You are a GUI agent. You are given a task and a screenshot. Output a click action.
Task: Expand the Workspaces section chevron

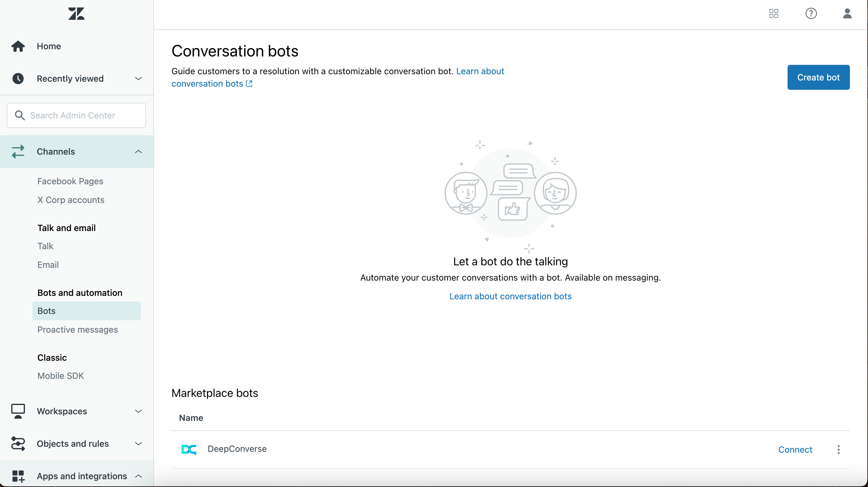[138, 411]
